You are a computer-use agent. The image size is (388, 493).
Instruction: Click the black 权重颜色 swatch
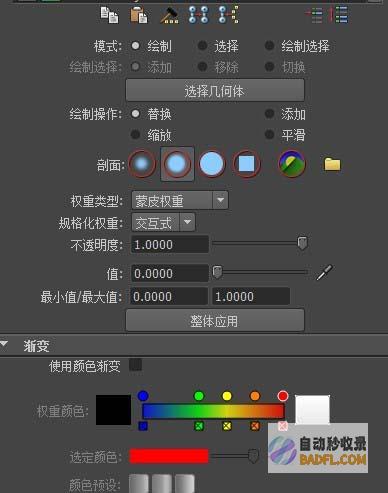click(113, 410)
